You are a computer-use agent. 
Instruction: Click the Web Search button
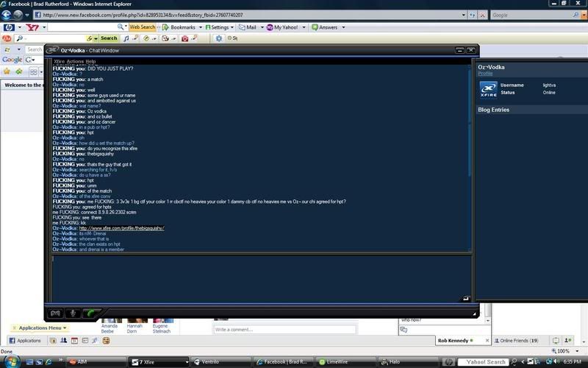[x=142, y=27]
